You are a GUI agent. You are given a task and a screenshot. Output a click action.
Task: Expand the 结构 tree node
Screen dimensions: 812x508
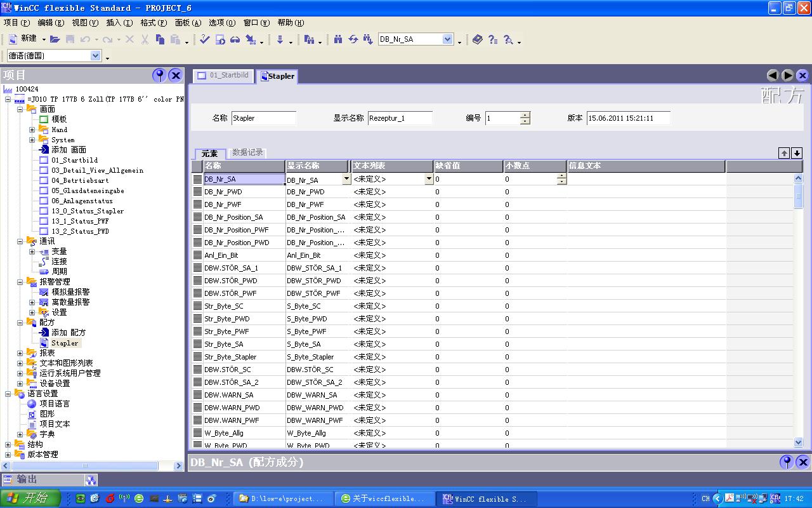click(8, 444)
